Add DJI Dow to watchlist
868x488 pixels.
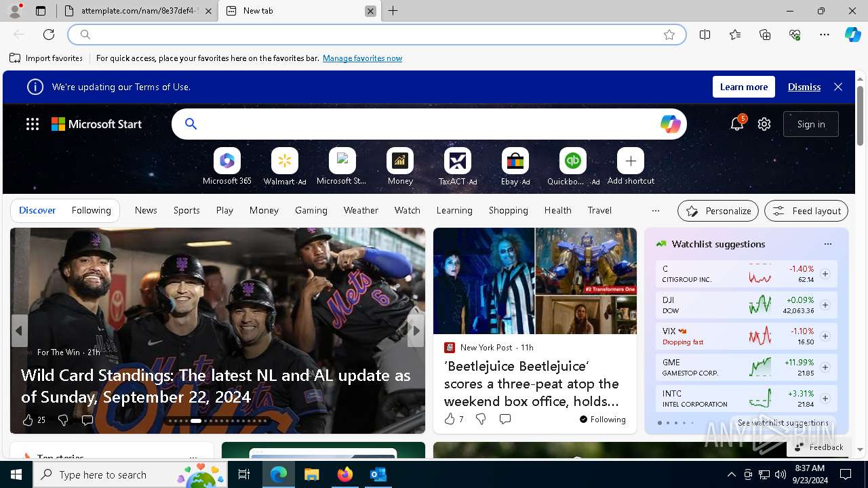[825, 305]
